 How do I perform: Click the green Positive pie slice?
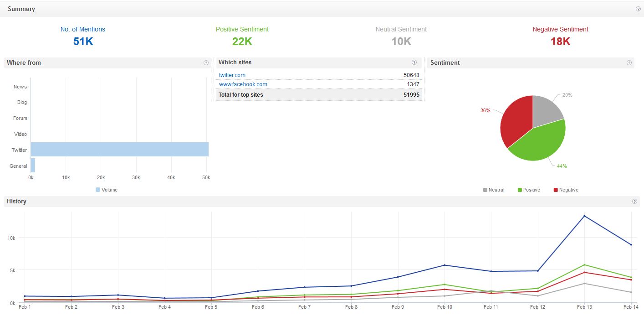point(540,141)
